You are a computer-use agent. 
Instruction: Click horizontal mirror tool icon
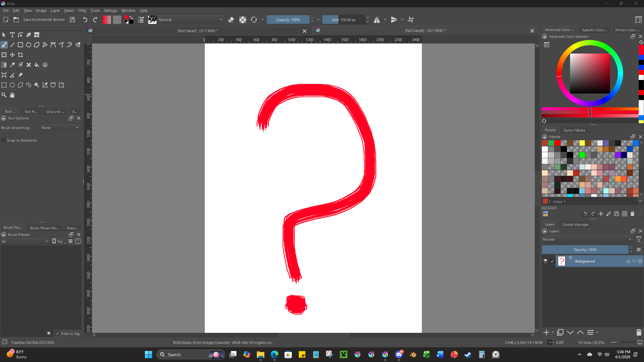(377, 20)
